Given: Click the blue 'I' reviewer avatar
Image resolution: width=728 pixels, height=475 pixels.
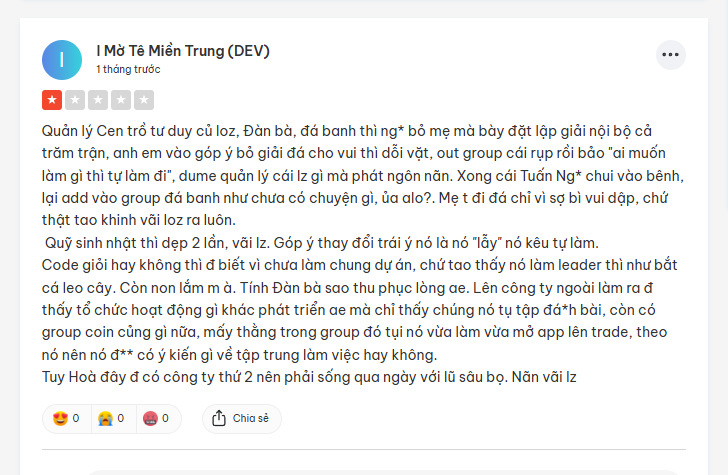Looking at the screenshot, I should point(62,60).
